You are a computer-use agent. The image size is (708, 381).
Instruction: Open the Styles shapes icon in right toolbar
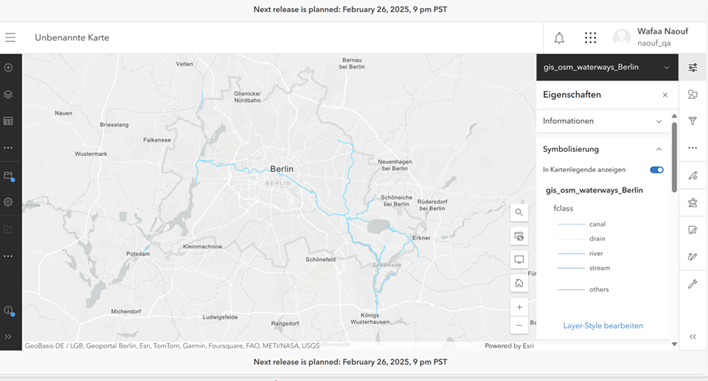pyautogui.click(x=693, y=94)
